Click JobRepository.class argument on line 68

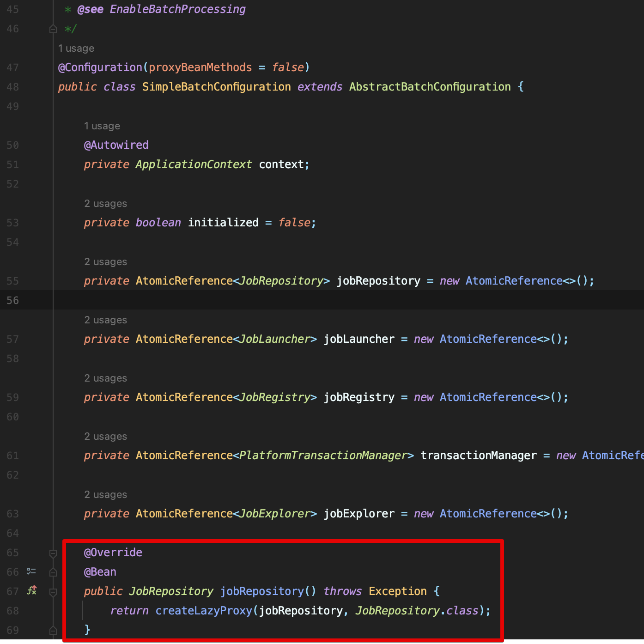coord(417,611)
